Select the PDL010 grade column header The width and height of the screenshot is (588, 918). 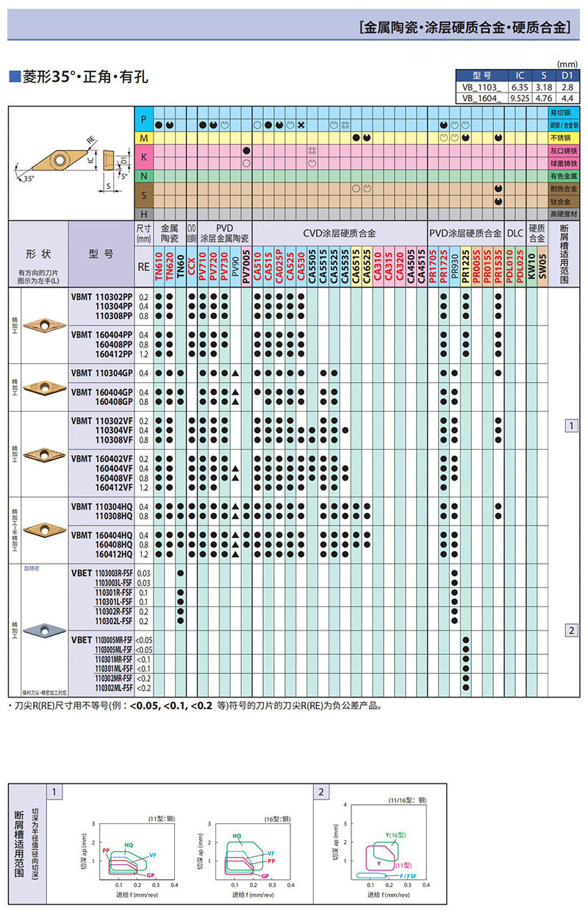click(x=509, y=265)
